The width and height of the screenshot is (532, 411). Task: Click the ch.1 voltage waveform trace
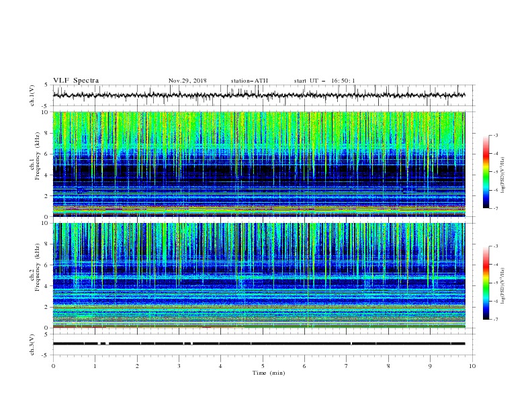[x=259, y=95]
